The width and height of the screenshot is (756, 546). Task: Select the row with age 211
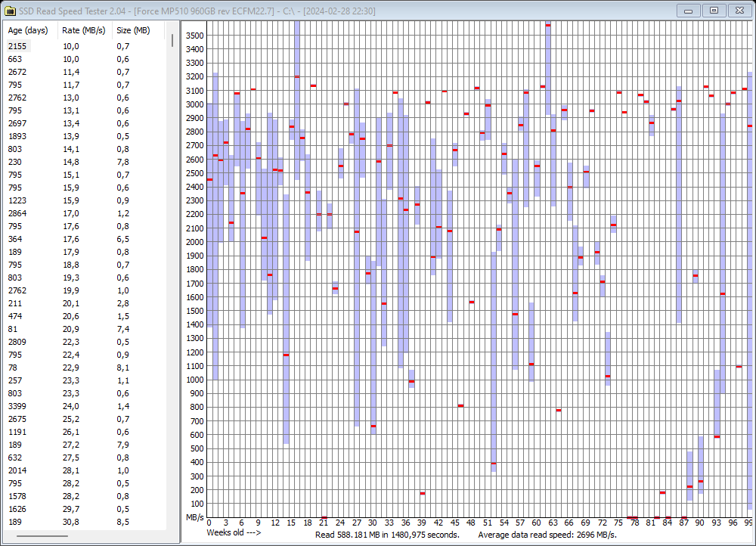(x=85, y=303)
